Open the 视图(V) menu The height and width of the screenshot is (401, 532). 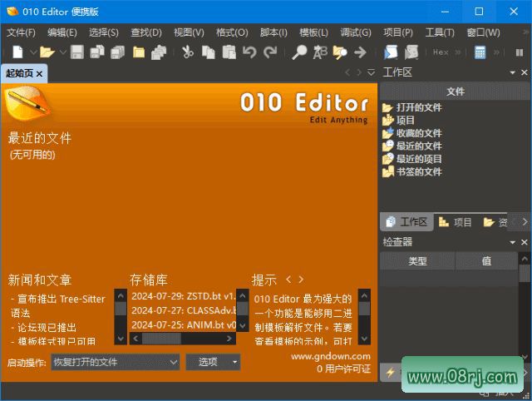pos(189,32)
